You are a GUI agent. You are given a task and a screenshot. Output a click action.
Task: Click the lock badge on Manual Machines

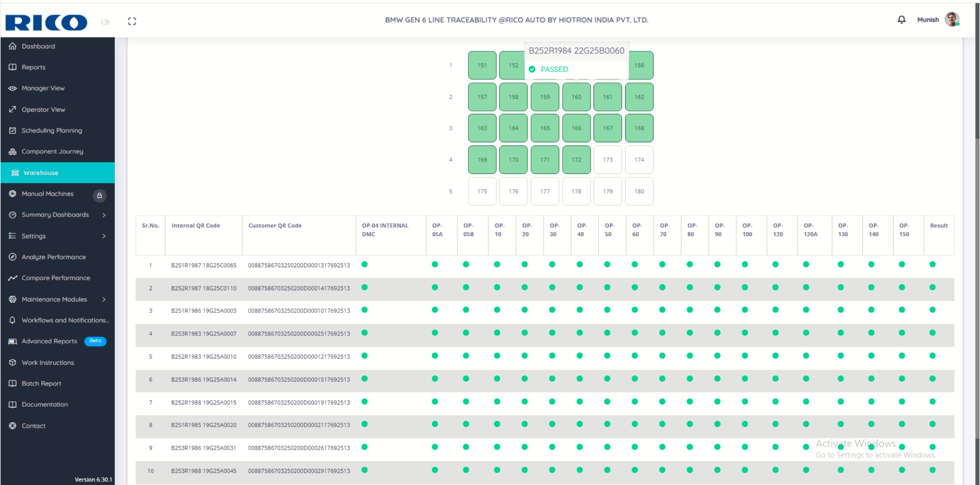click(x=99, y=195)
